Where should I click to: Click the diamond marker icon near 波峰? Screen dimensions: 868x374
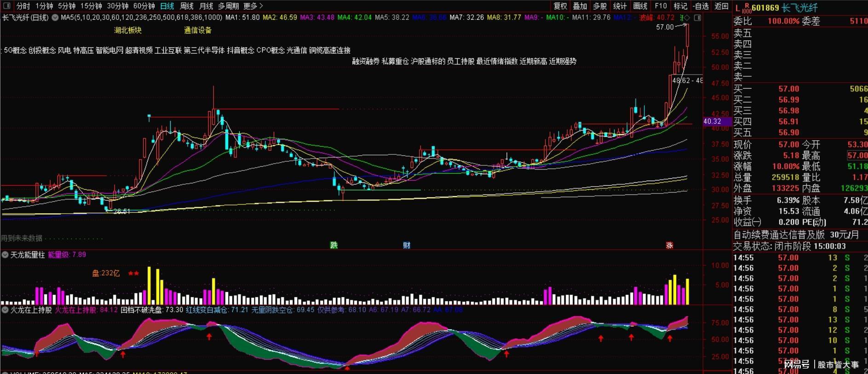point(687,18)
